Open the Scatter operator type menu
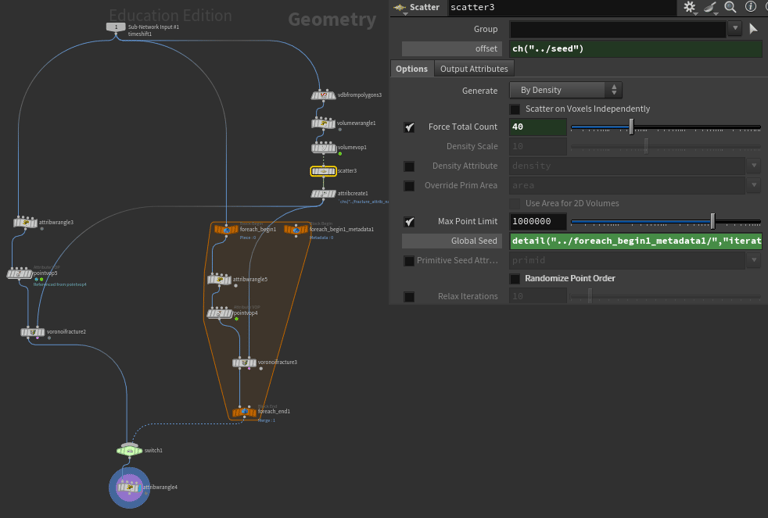Screen dimensions: 768x518 (417, 8)
